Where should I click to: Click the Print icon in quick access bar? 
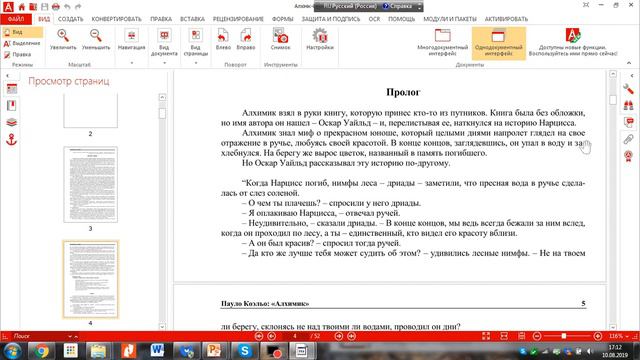pos(56,6)
